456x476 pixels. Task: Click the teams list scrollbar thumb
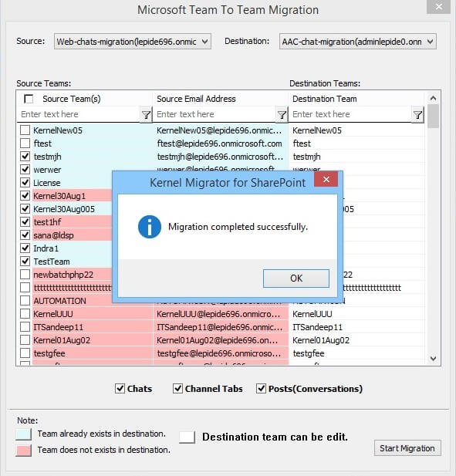(433, 116)
